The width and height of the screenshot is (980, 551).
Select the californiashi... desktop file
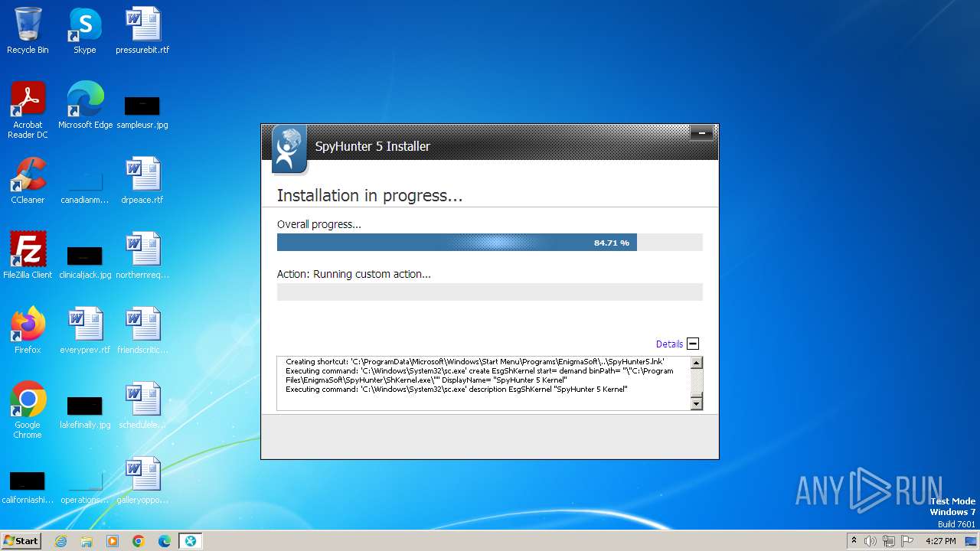click(28, 487)
